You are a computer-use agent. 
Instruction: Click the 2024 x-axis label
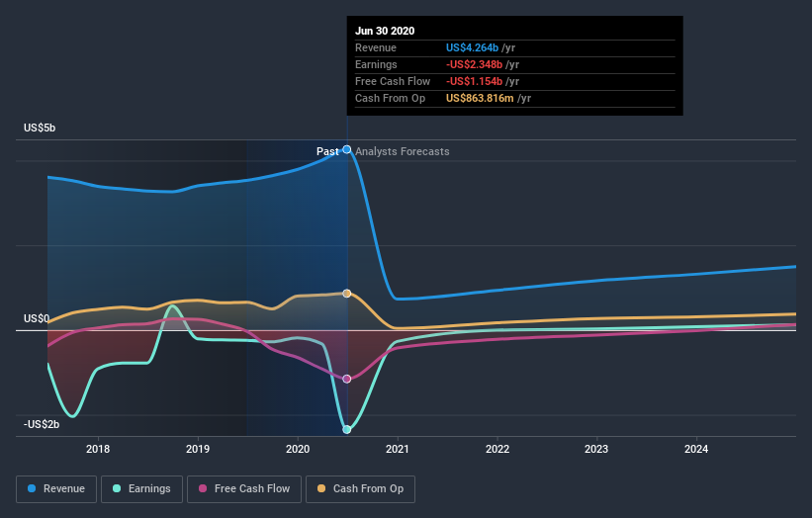[696, 449]
